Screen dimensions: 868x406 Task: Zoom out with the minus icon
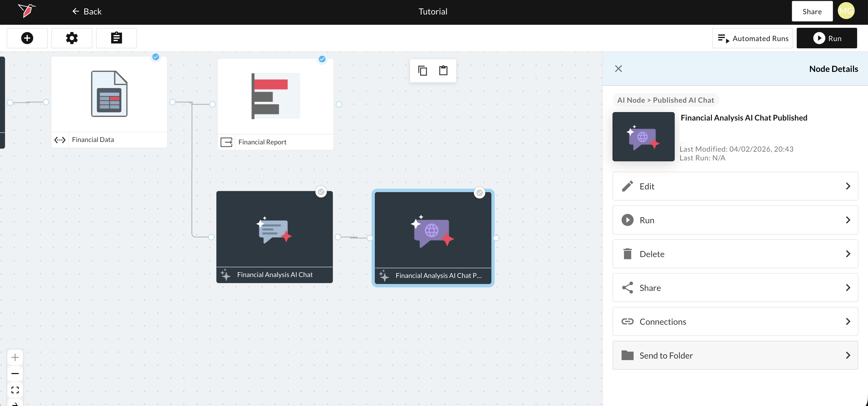point(15,373)
